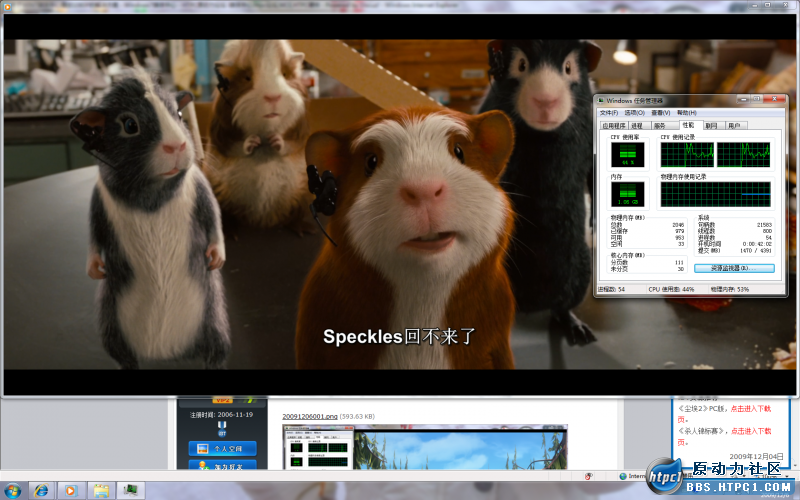
Task: Click the second CPU history graph
Action: click(x=743, y=155)
